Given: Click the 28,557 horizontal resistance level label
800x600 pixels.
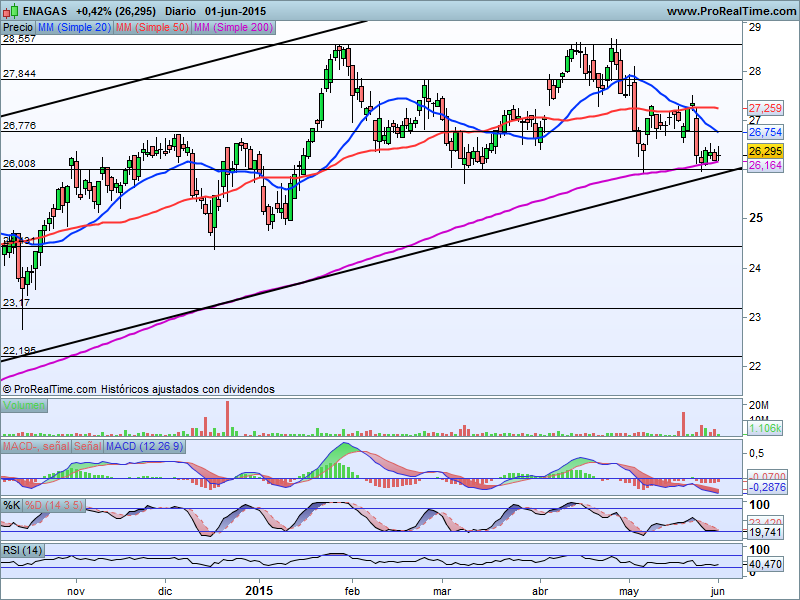Looking at the screenshot, I should coord(20,39).
